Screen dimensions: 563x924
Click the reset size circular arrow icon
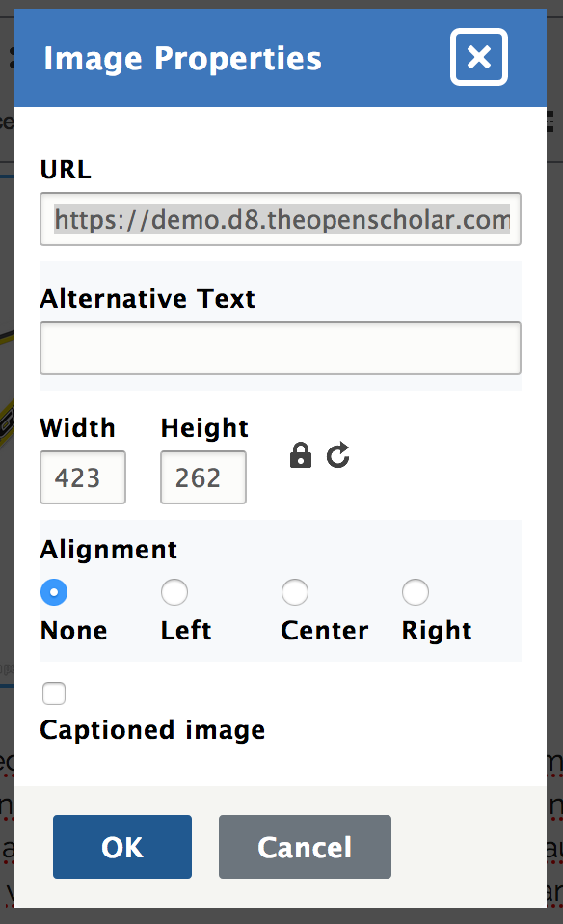[x=338, y=455]
